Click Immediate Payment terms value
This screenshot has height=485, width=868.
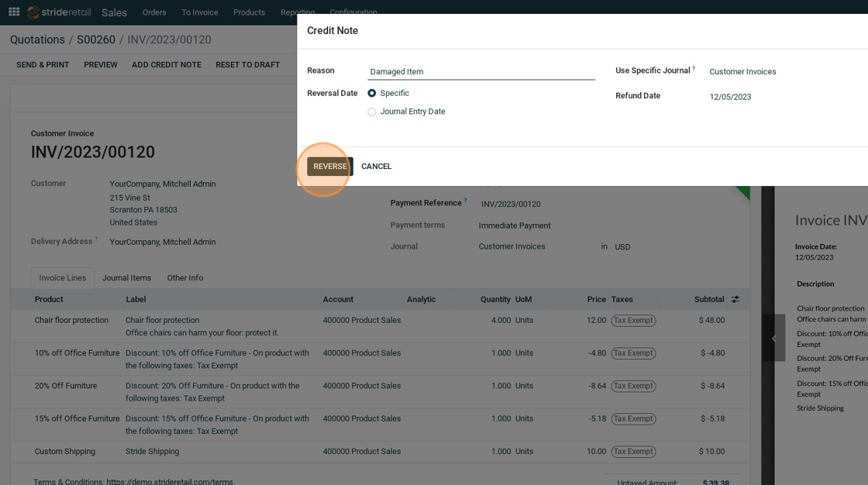coord(515,225)
